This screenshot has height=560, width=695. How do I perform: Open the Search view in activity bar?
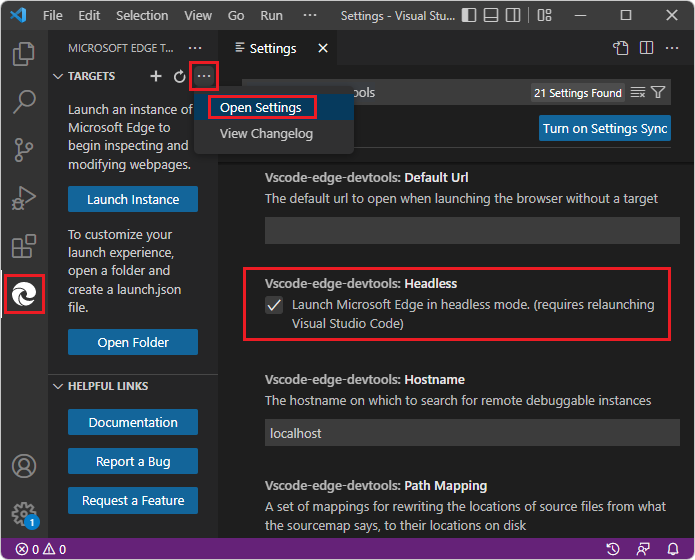click(23, 102)
